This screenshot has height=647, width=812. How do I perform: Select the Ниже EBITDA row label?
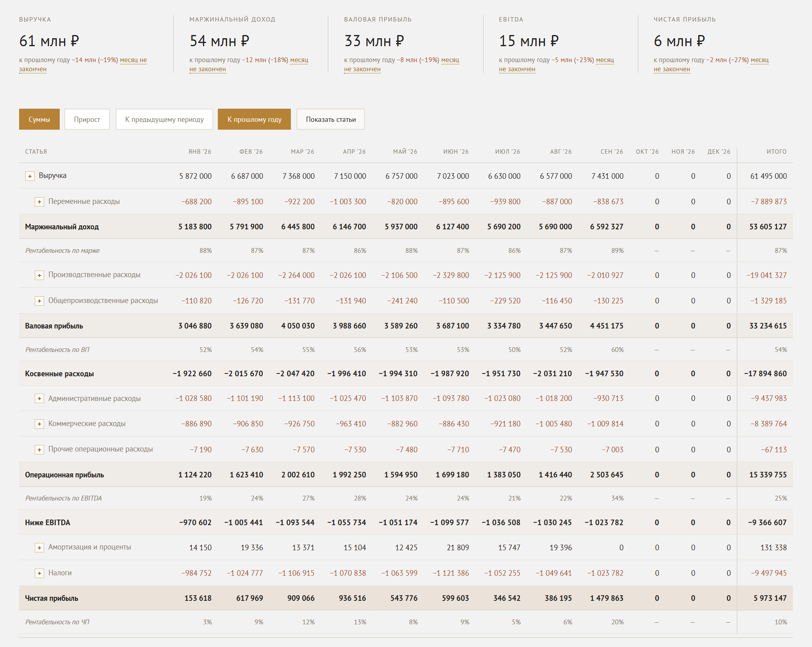(x=47, y=522)
